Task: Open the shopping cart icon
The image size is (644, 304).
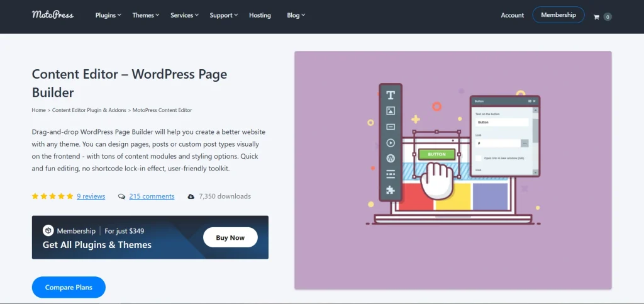Action: 596,17
